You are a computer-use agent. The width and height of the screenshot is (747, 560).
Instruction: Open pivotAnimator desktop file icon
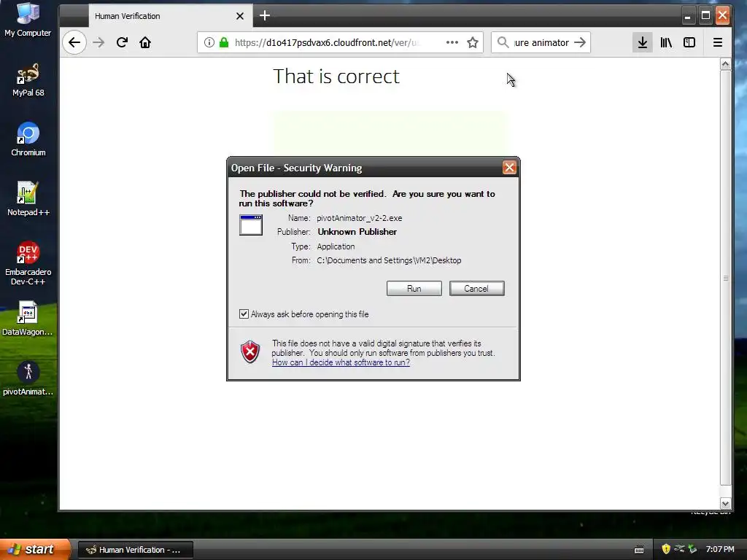(x=28, y=379)
